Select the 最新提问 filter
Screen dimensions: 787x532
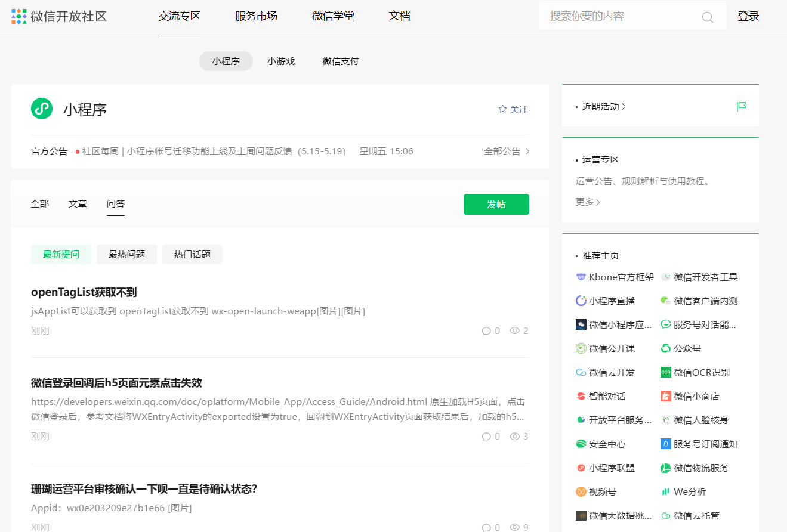click(61, 254)
